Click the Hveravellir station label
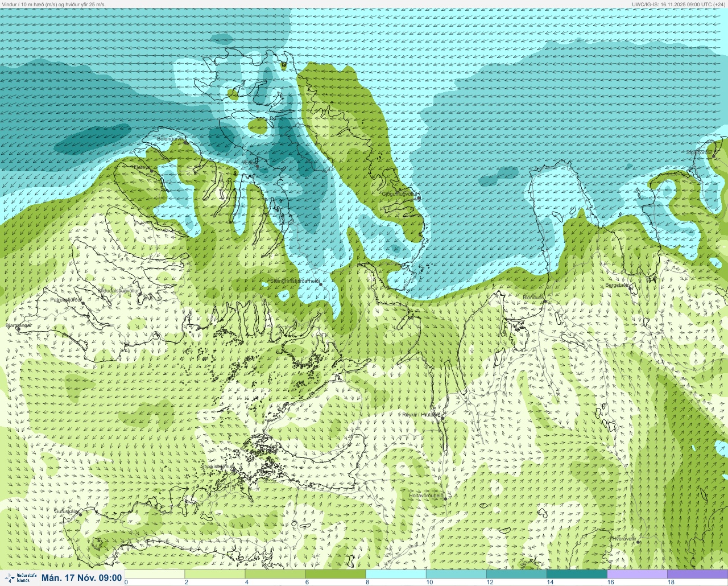Screen dimensions: 728x586 click(x=623, y=538)
